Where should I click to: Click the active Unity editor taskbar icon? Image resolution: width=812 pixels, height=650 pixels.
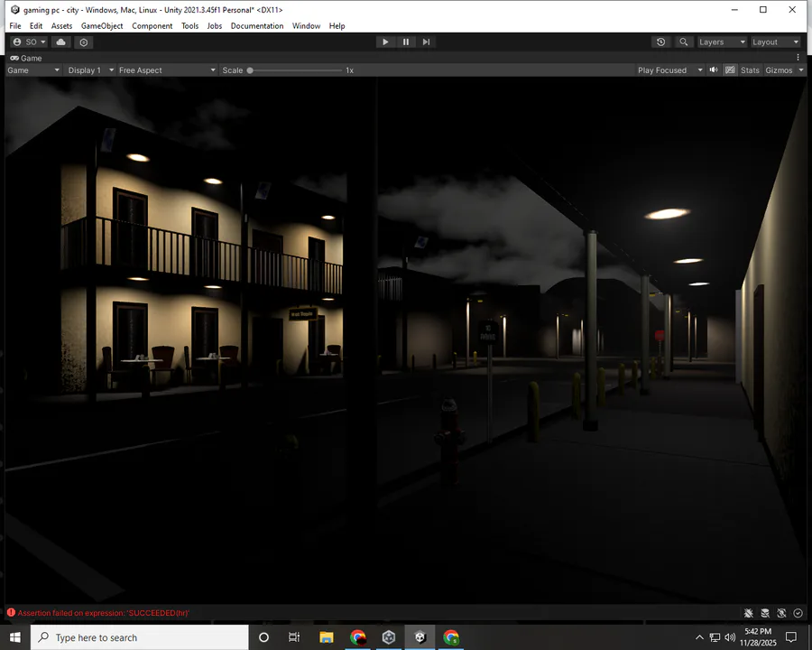(420, 637)
